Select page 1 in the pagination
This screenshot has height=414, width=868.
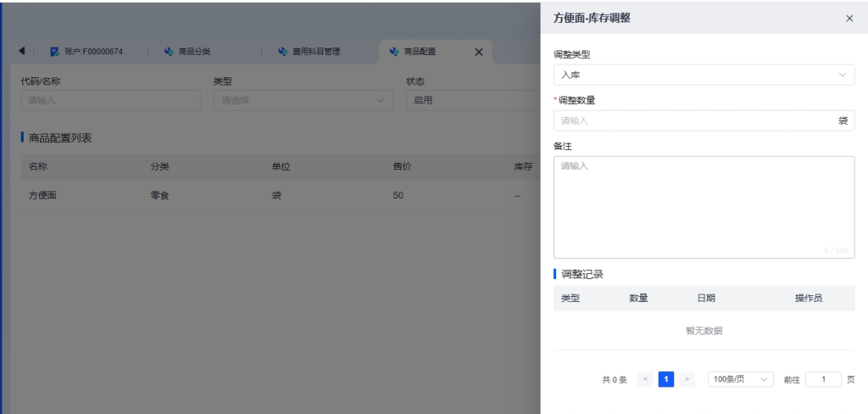666,379
